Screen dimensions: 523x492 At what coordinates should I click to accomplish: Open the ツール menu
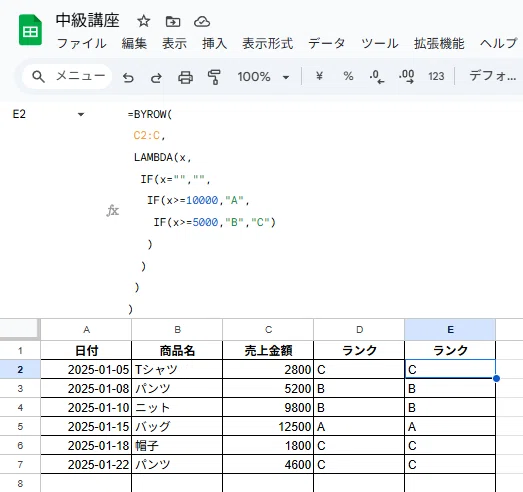coord(380,44)
